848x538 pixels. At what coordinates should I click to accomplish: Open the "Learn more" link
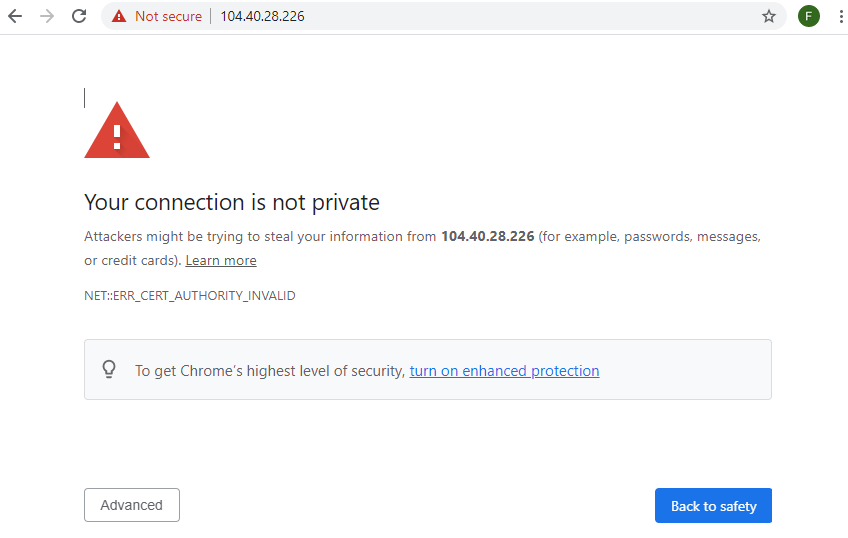[x=221, y=261]
